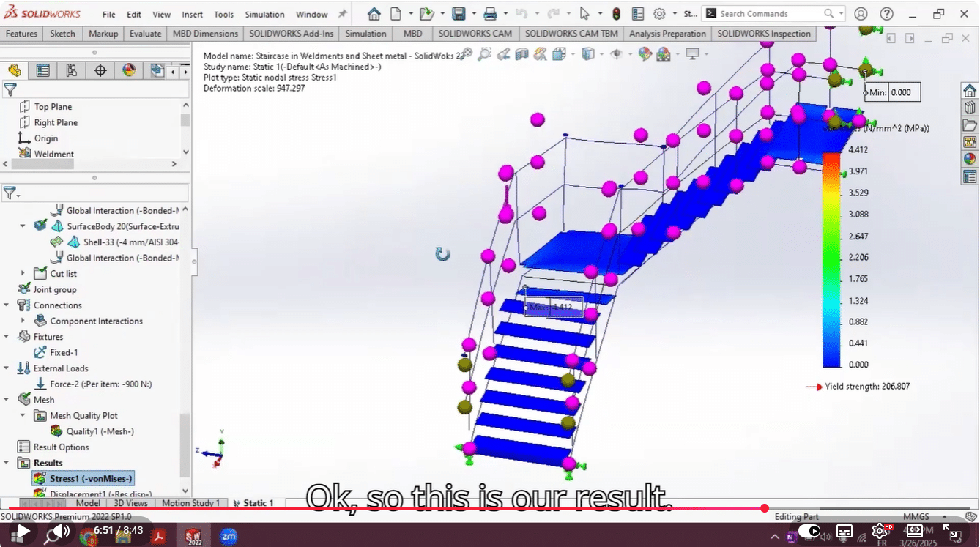Switch to the Evaluate ribbon tab

[145, 34]
